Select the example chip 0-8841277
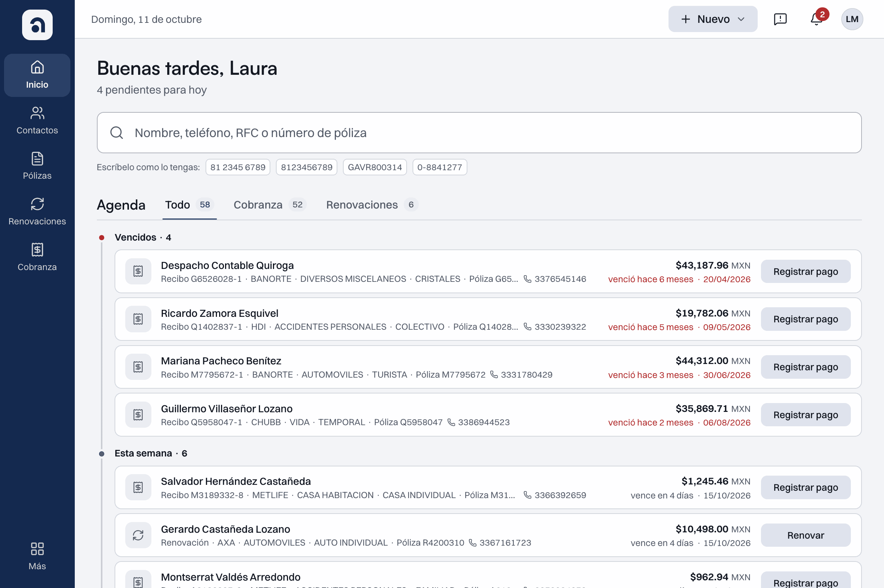 pyautogui.click(x=439, y=167)
